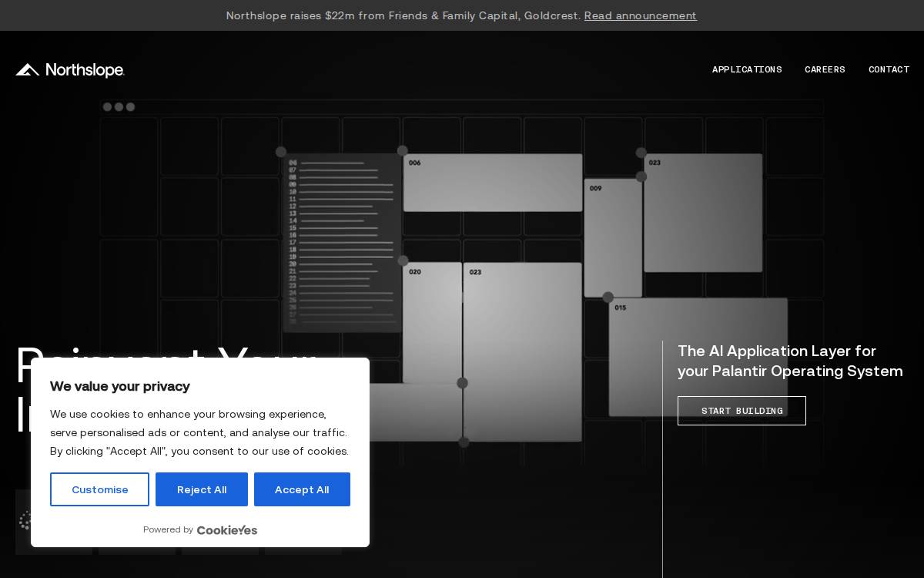The image size is (924, 578).
Task: Click the Start Building button
Action: pos(742,411)
